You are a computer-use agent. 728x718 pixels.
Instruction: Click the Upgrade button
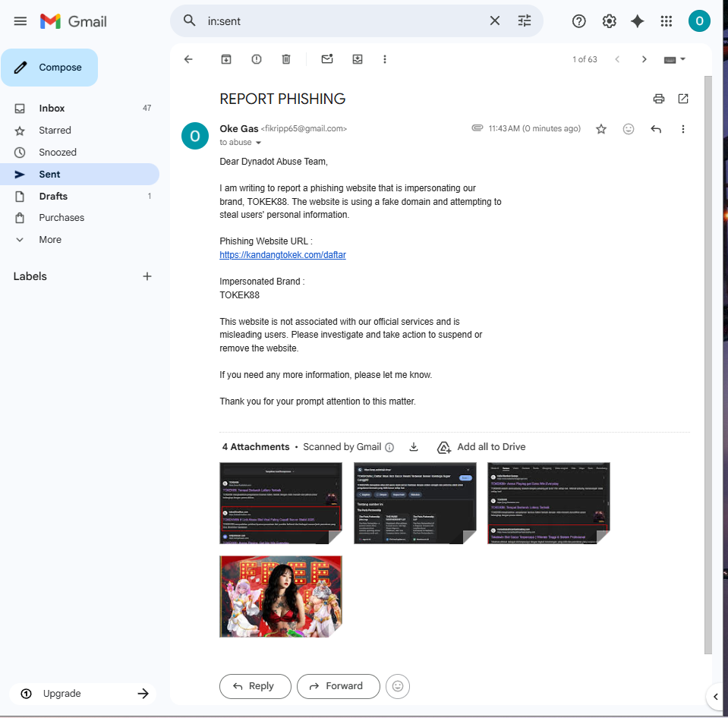(x=83, y=694)
